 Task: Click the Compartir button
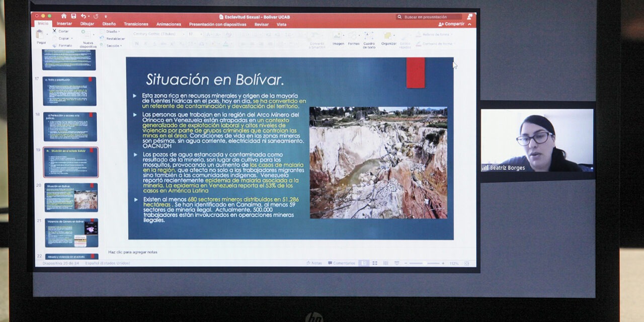(452, 24)
